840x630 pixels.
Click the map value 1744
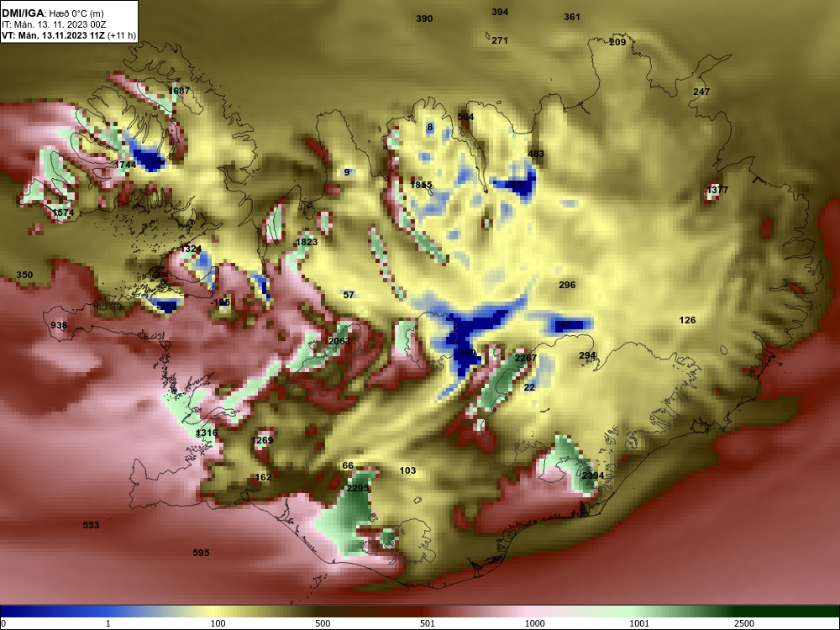(125, 165)
